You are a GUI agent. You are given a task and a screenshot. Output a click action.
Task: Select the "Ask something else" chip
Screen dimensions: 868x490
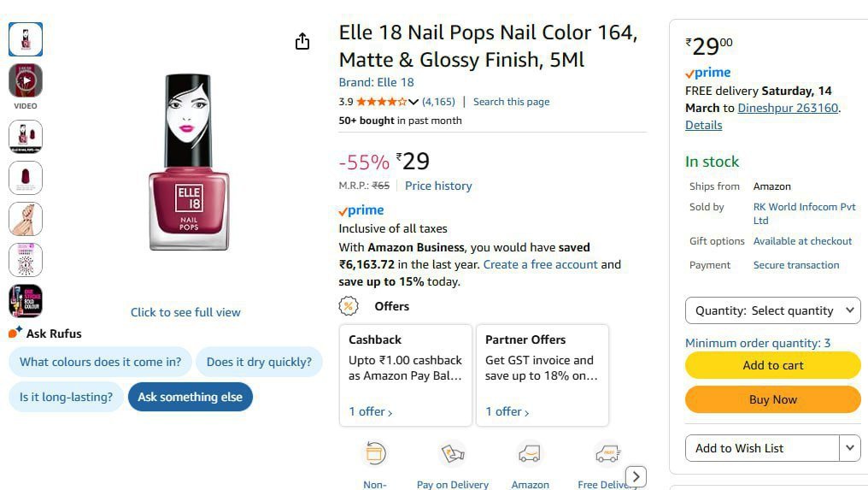[190, 397]
